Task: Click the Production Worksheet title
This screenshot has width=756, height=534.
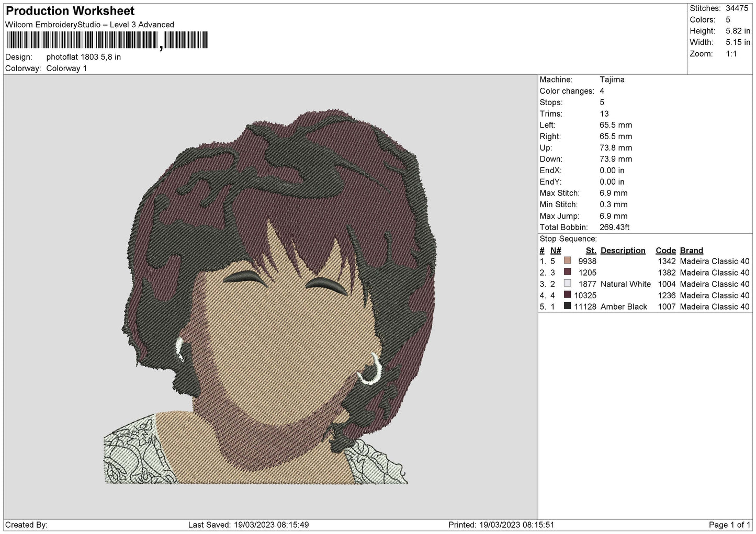Action: [70, 11]
